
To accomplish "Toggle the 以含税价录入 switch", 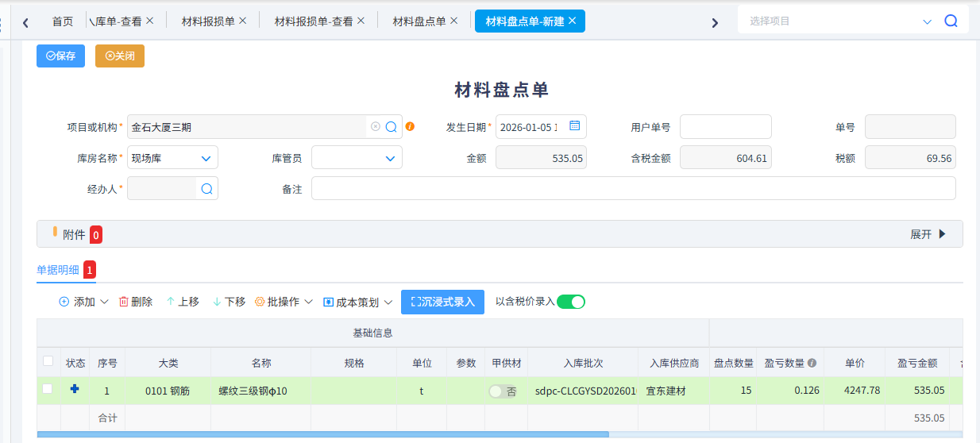I will pyautogui.click(x=570, y=302).
